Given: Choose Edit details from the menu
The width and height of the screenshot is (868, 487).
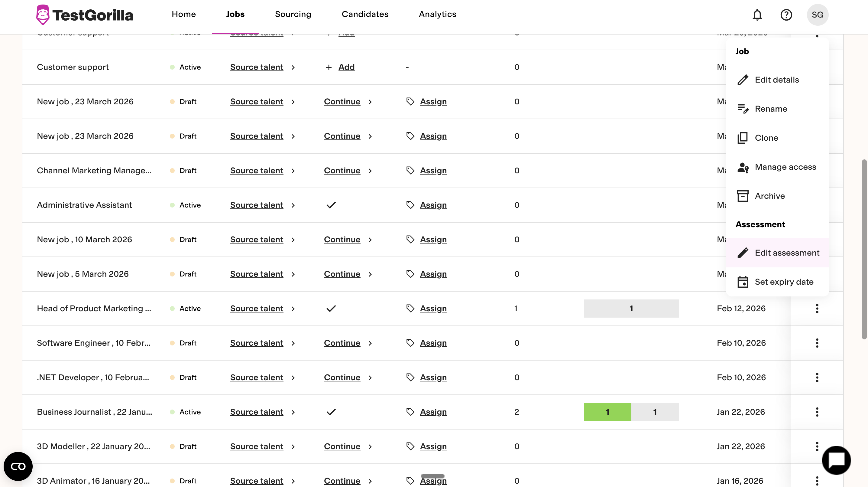Looking at the screenshot, I should [x=777, y=80].
